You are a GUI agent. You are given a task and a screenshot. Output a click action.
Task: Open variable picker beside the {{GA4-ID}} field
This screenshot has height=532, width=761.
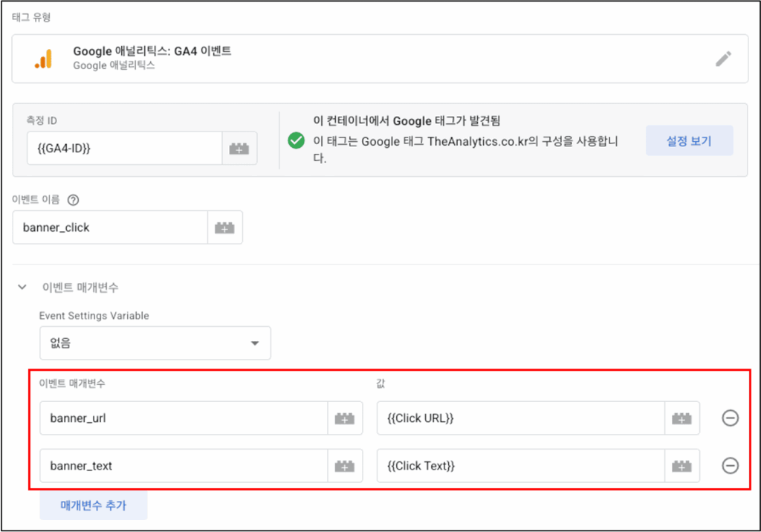239,148
